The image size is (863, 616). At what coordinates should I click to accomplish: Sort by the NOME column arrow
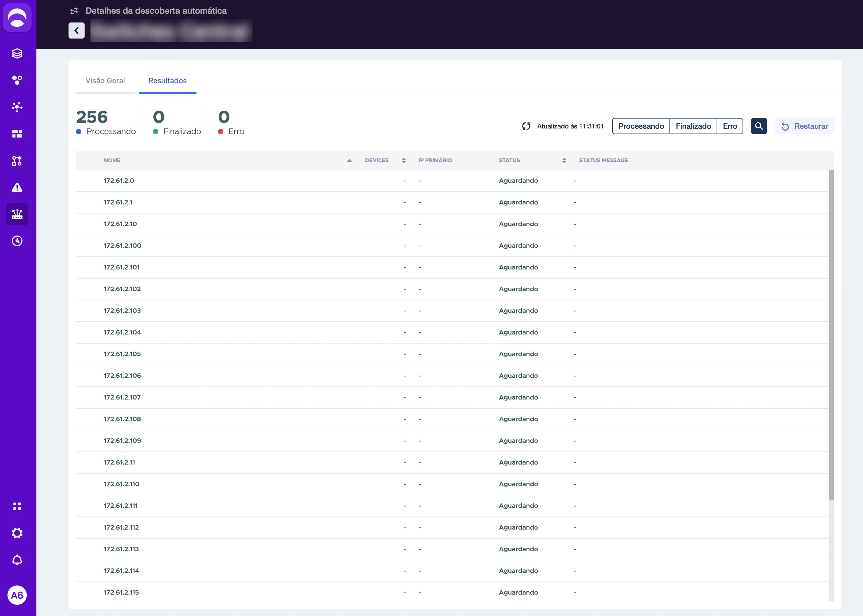(349, 161)
